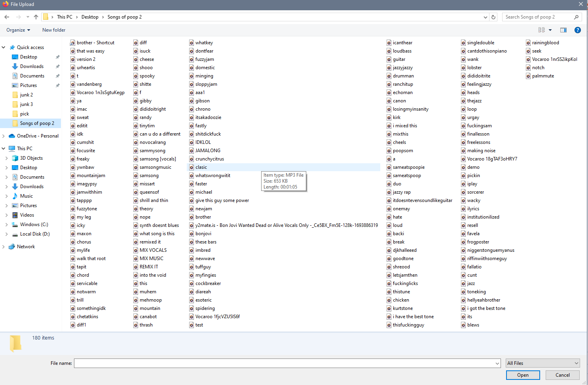Click the MP3 icon beside cheese
588x385 pixels.
(x=136, y=59)
